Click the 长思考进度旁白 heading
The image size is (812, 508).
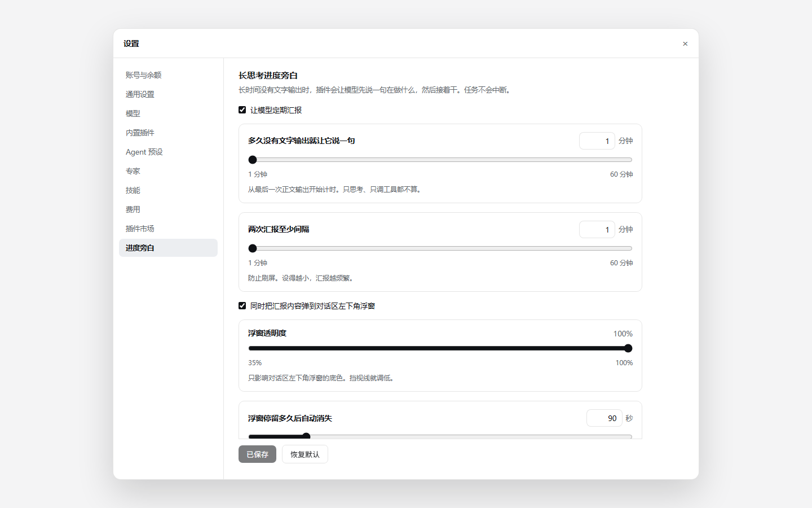(268, 76)
